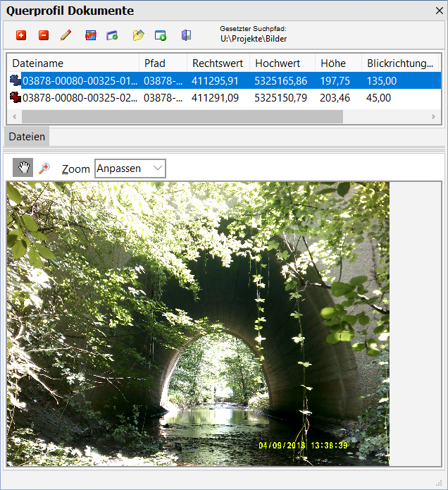The width and height of the screenshot is (448, 490).
Task: Sort by Rechtswert column header
Action: [x=218, y=63]
